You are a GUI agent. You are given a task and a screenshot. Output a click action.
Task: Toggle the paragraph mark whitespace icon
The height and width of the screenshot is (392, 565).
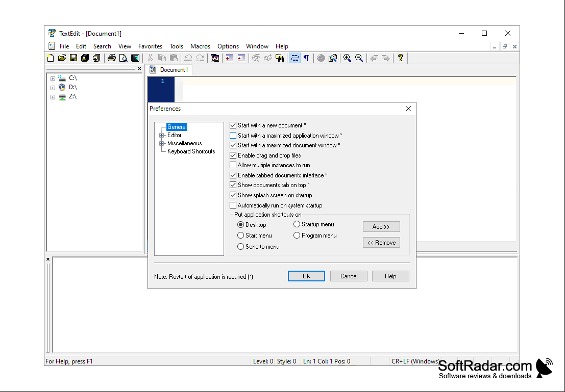pyautogui.click(x=306, y=58)
